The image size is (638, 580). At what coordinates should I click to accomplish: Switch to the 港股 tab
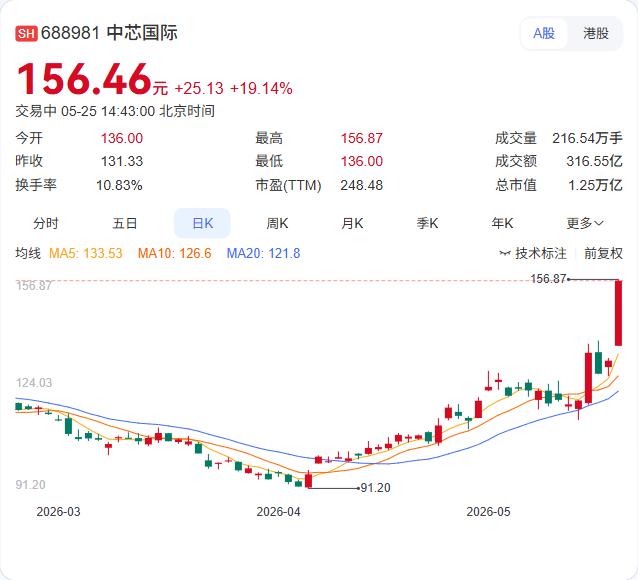pos(596,33)
